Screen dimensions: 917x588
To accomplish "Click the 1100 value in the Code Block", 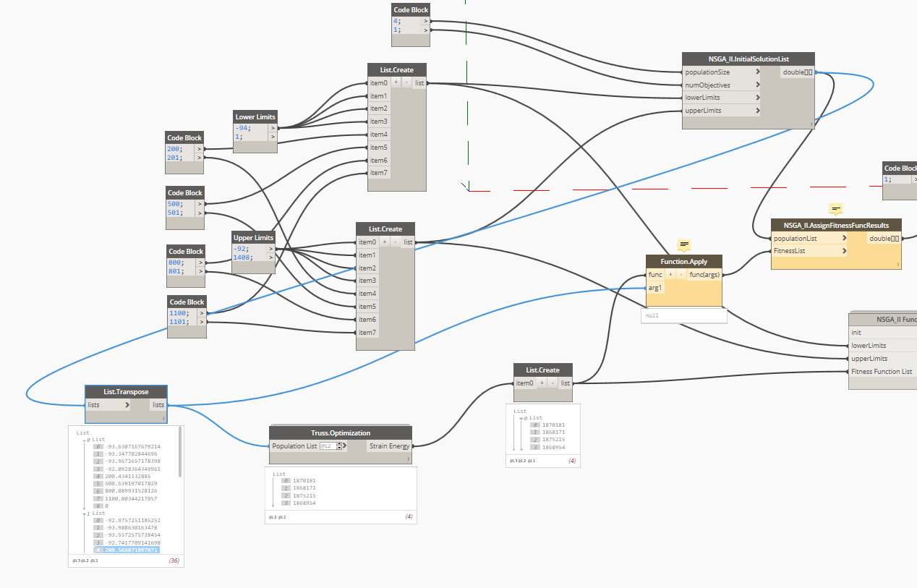I will coord(179,313).
